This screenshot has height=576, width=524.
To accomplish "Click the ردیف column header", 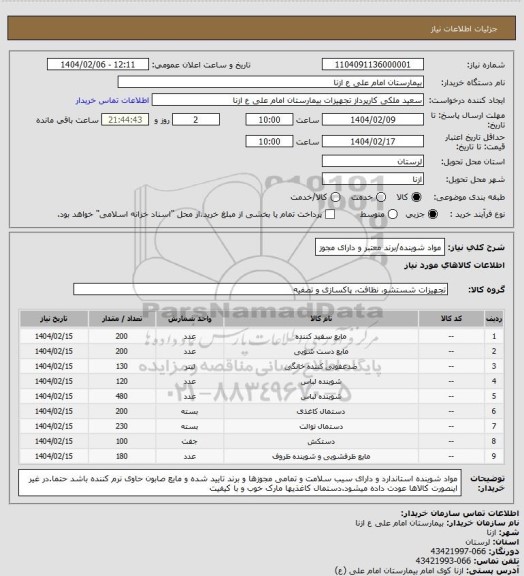I will (494, 318).
